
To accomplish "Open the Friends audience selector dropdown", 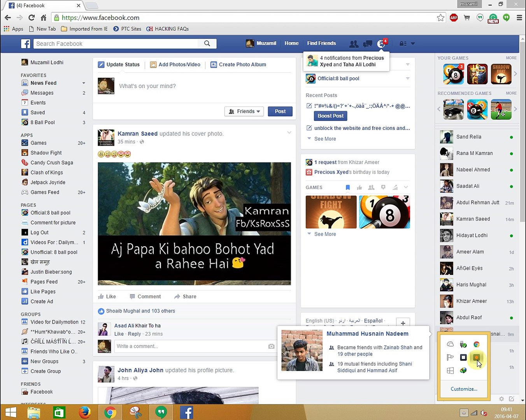I will coord(244,111).
